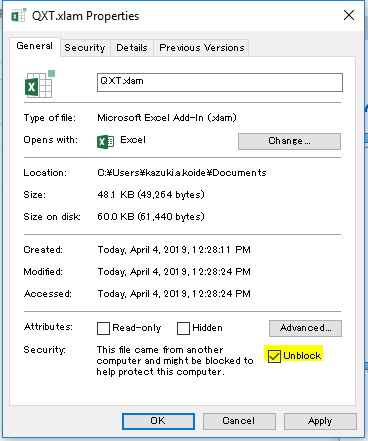Open the Details tab
This screenshot has height=441, width=368.
(132, 48)
